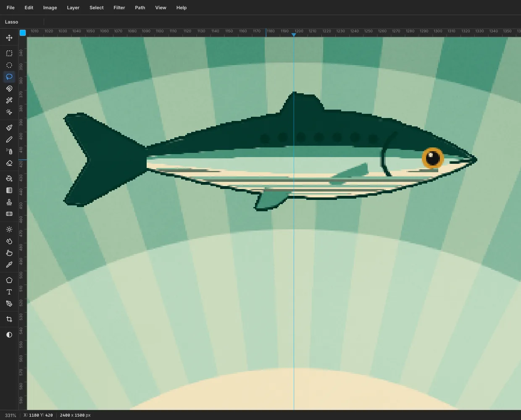This screenshot has height=420, width=521.
Task: Choose the Quick Selection tool
Action: 9,112
